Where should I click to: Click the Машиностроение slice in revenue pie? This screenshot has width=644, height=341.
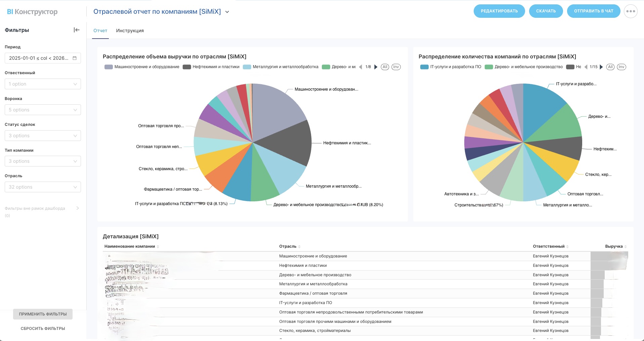point(275,111)
